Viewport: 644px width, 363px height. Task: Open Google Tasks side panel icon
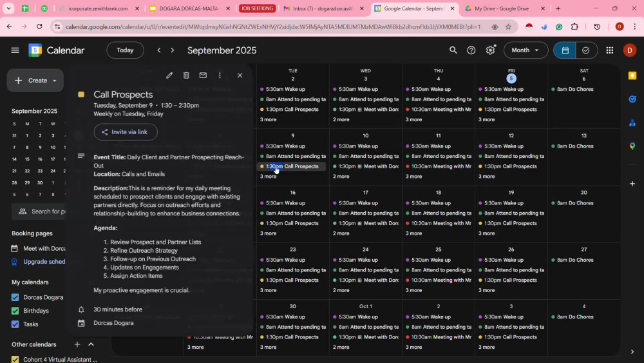[x=632, y=99]
